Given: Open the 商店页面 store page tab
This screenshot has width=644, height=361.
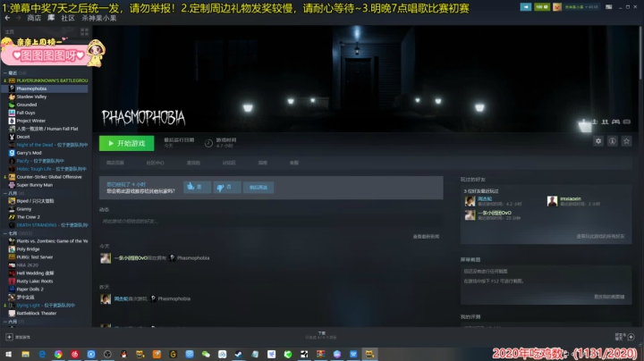Looking at the screenshot, I should 115,163.
